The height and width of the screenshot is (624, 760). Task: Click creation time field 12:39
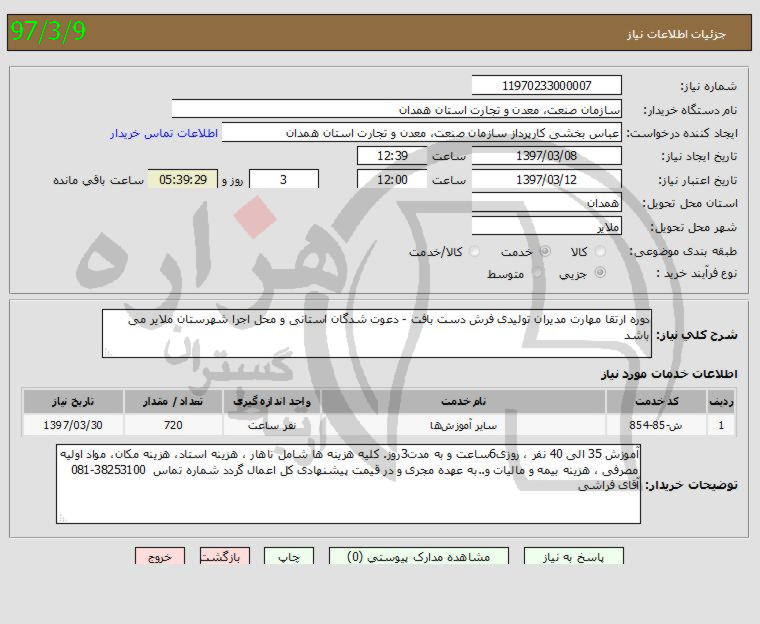pyautogui.click(x=392, y=156)
